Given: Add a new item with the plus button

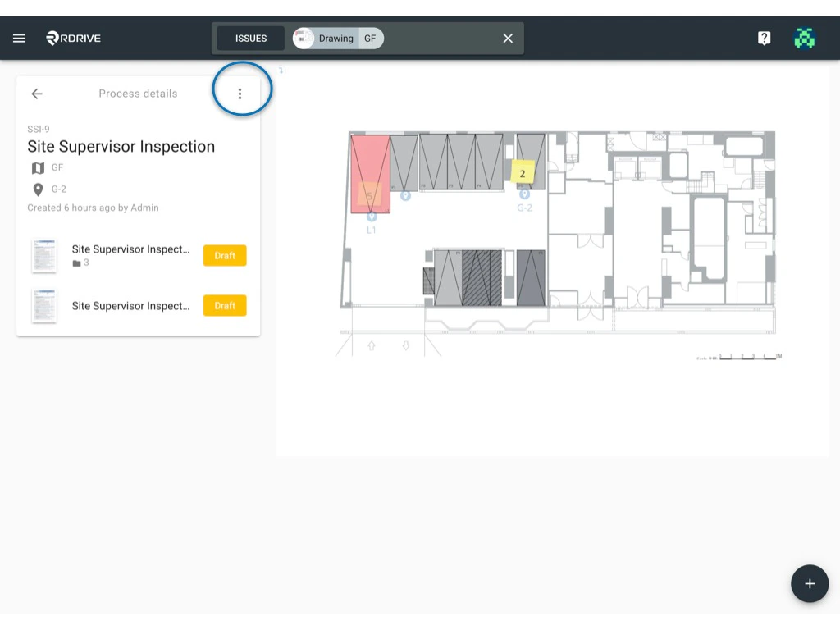Looking at the screenshot, I should coord(810,583).
